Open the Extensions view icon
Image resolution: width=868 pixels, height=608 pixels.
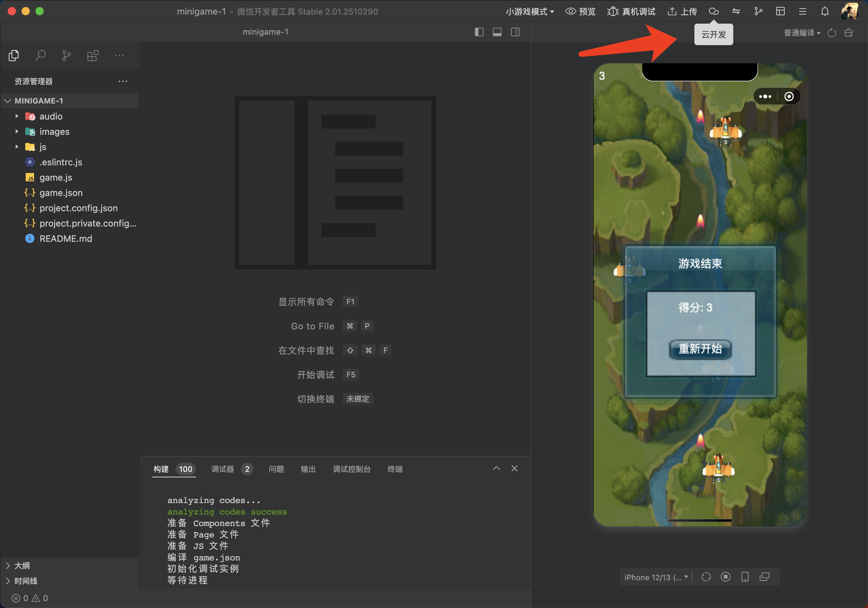pos(93,56)
